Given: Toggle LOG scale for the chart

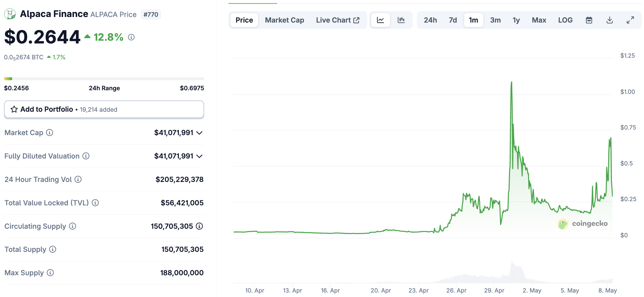Looking at the screenshot, I should coord(565,20).
